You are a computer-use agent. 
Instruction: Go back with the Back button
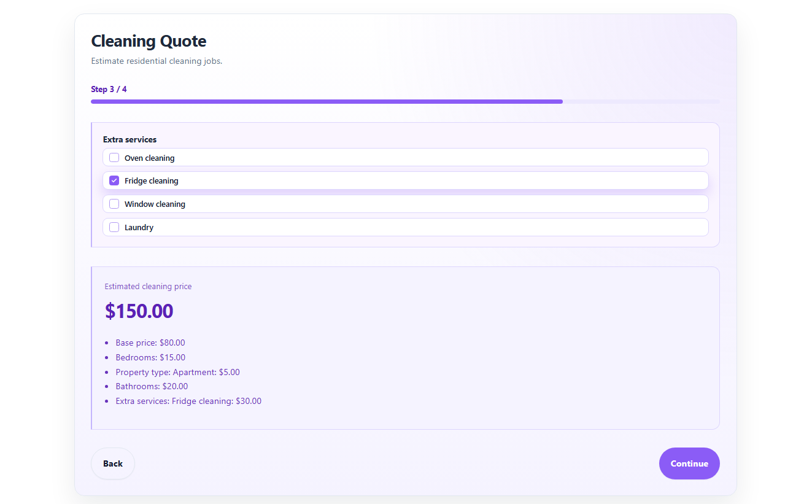click(113, 463)
